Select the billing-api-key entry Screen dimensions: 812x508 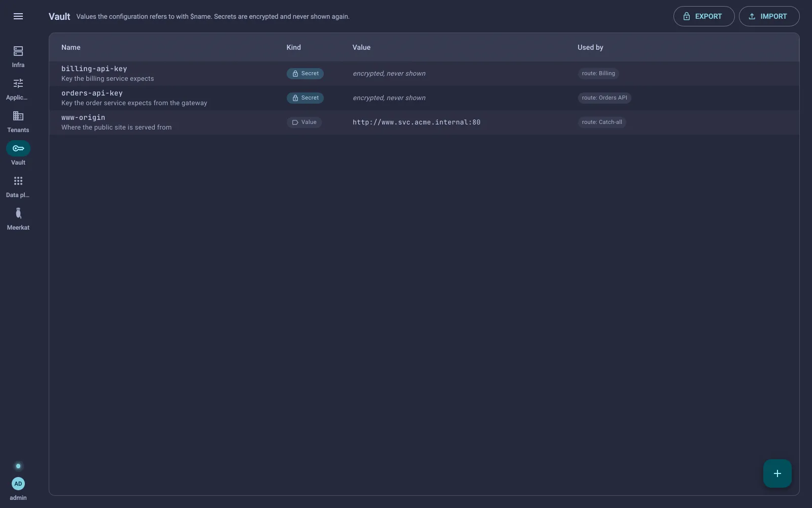click(x=424, y=74)
